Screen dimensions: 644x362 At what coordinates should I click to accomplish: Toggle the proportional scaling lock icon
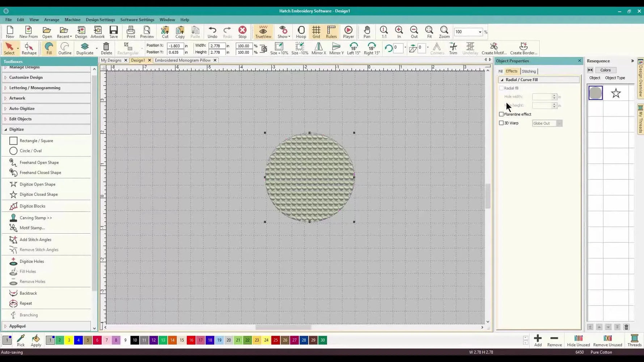click(x=263, y=49)
